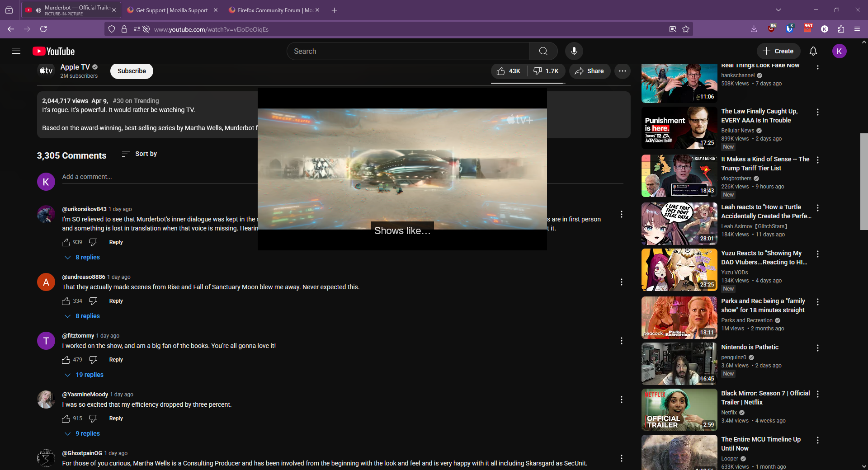Open the account avatar menu
The height and width of the screenshot is (470, 868).
click(839, 51)
